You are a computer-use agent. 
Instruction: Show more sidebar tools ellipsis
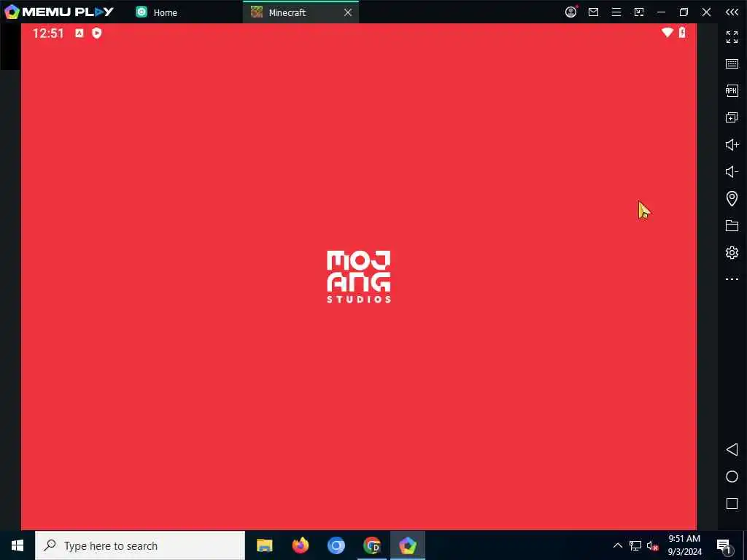732,279
